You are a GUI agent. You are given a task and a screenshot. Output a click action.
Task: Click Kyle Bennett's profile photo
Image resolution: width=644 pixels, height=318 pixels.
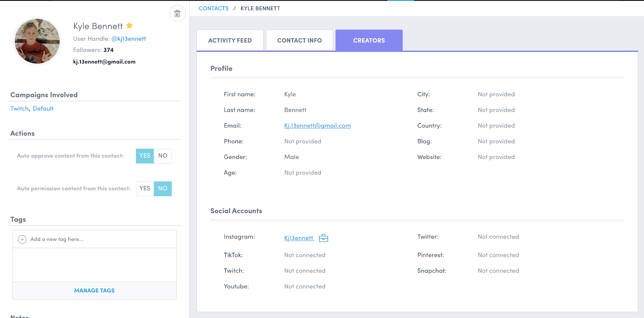[37, 41]
